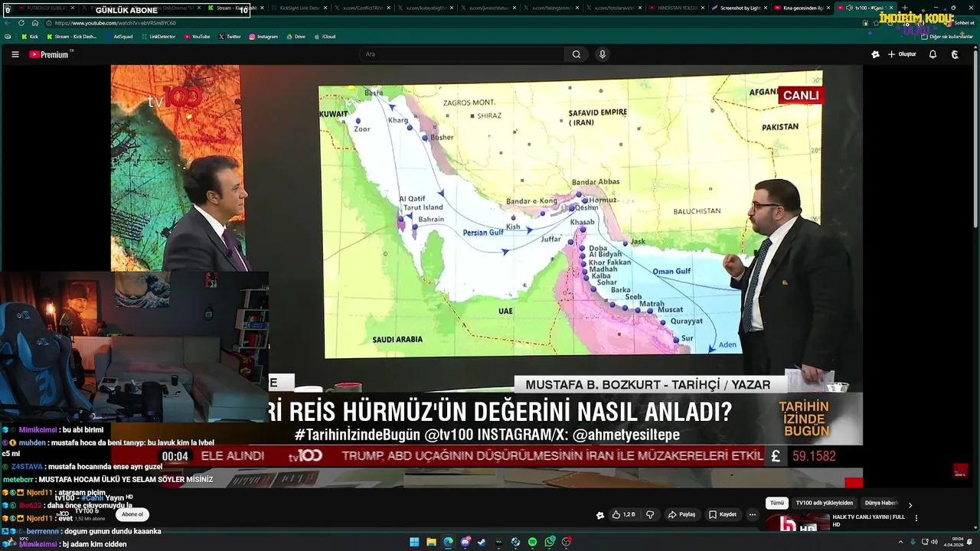Open Microsoft Edge from taskbar
This screenshot has width=980, height=551.
pyautogui.click(x=448, y=542)
